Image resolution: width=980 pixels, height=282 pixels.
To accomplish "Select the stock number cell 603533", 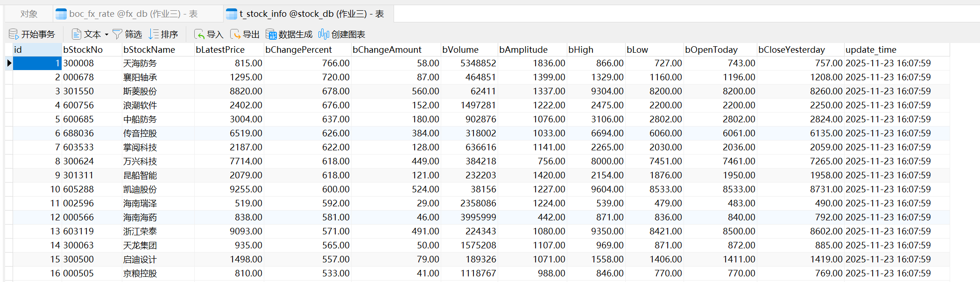I will coord(92,147).
